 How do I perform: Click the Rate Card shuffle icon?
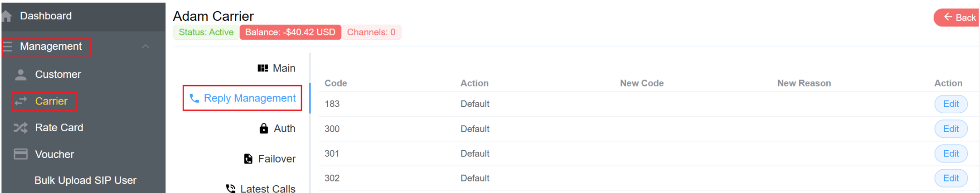point(20,128)
